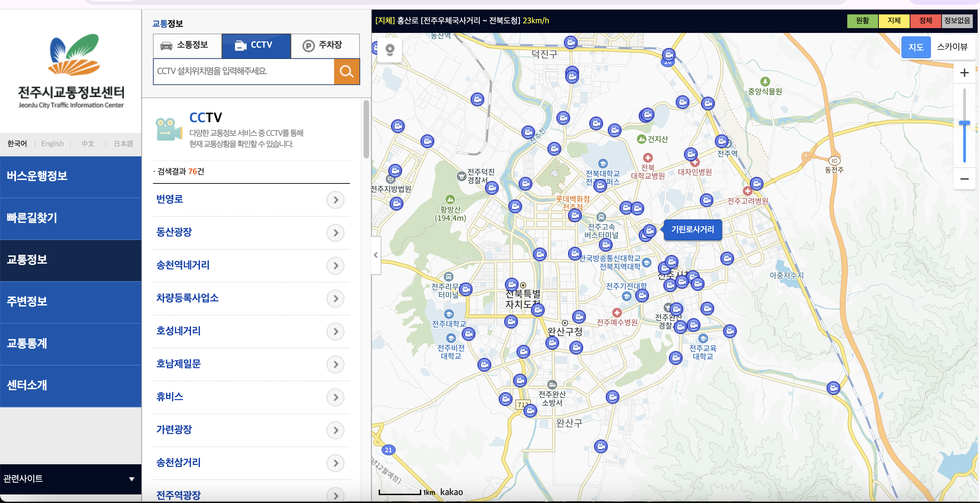Click CCTV marker next to 기린로사거리 label
This screenshot has height=503, width=980.
coord(649,230)
